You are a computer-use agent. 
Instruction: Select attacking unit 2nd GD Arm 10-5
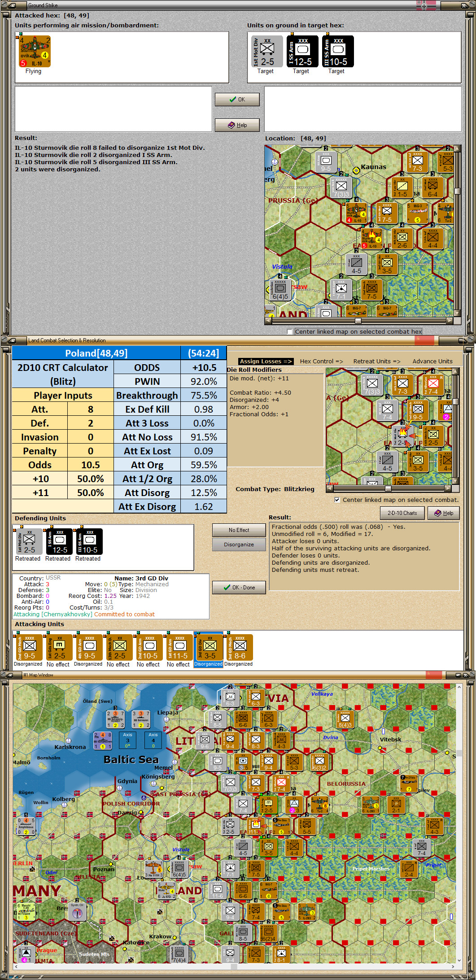(149, 647)
